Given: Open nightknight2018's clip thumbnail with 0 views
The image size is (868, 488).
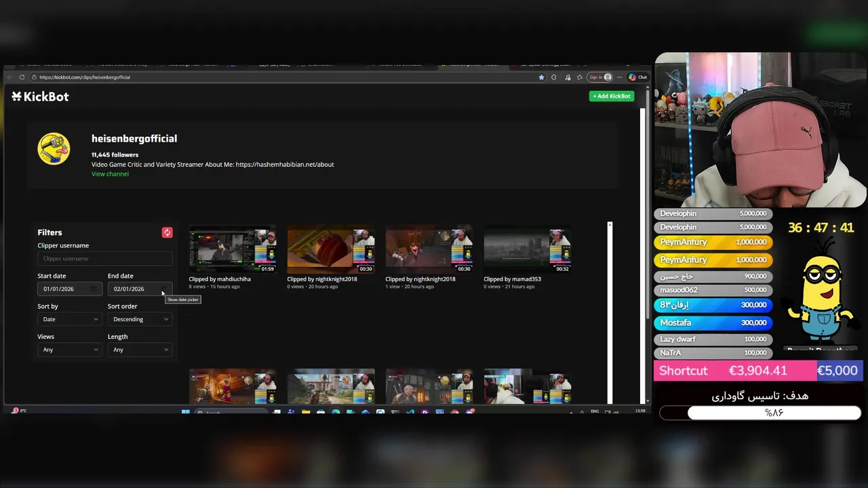Looking at the screenshot, I should click(331, 249).
